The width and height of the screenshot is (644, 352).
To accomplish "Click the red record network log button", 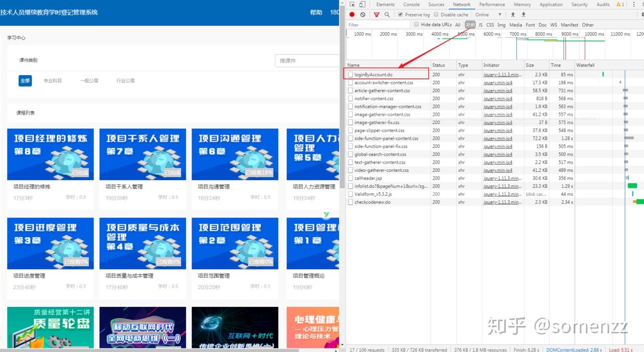I will click(352, 15).
